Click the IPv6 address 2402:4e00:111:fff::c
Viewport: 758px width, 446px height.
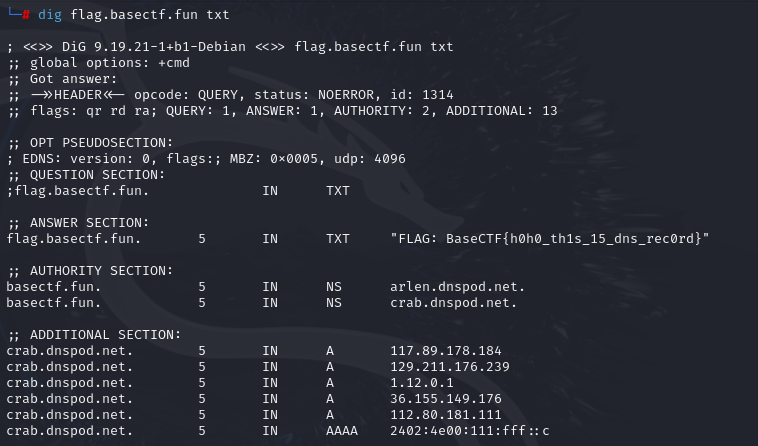click(x=470, y=431)
